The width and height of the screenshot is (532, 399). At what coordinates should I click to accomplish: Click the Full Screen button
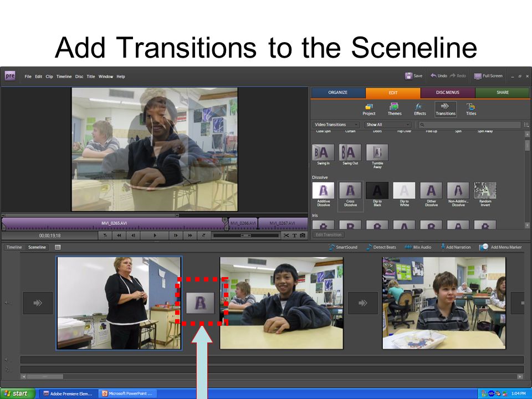click(488, 76)
